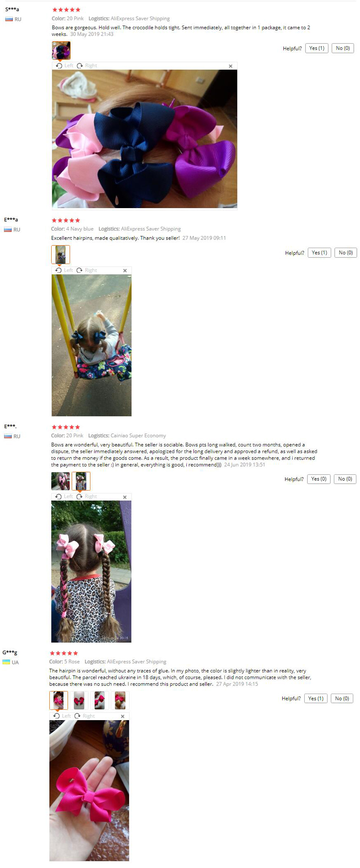Vote Yes (1) on G***g's Ukraine review
This screenshot has height=868, width=360.
click(316, 698)
